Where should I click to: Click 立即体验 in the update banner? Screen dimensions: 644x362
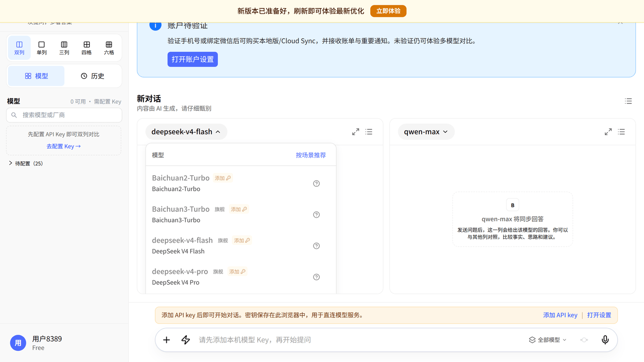[x=388, y=11]
